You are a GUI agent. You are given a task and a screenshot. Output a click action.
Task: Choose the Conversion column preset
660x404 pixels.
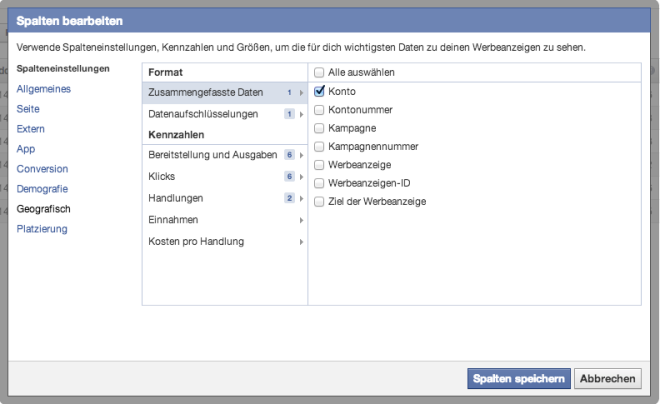(x=42, y=169)
